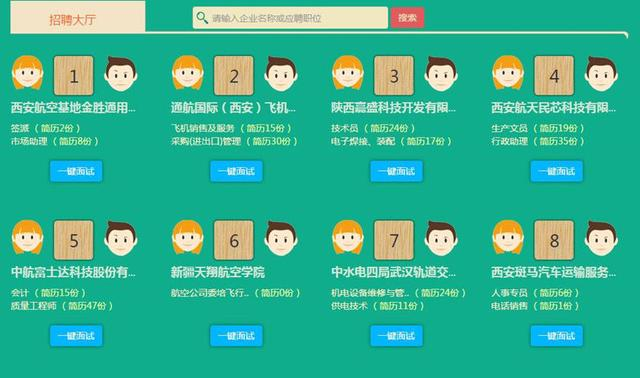This screenshot has height=378, width=640.
Task: Click the female avatar in booth 8
Action: 508,238
